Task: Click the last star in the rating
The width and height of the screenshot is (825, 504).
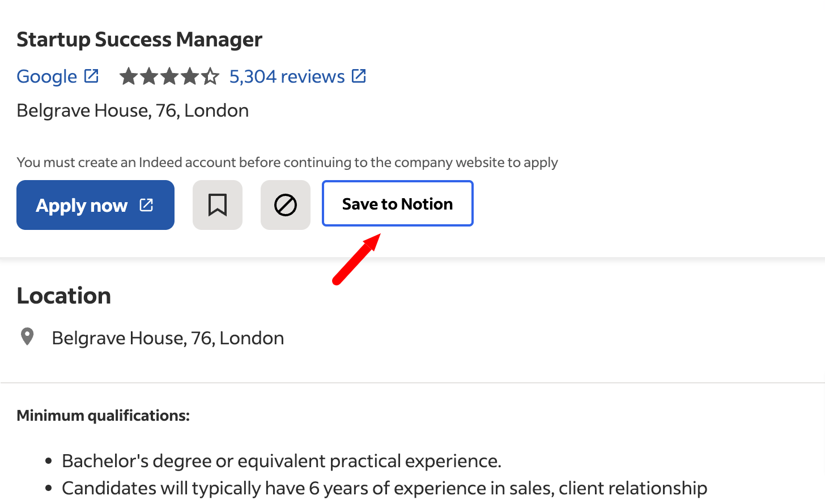Action: 210,76
